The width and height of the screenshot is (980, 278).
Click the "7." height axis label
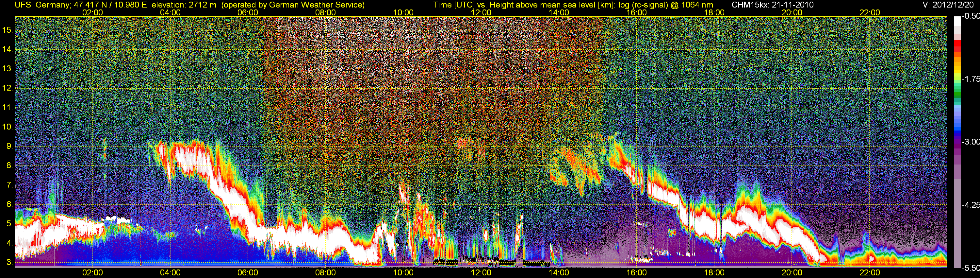(9, 185)
